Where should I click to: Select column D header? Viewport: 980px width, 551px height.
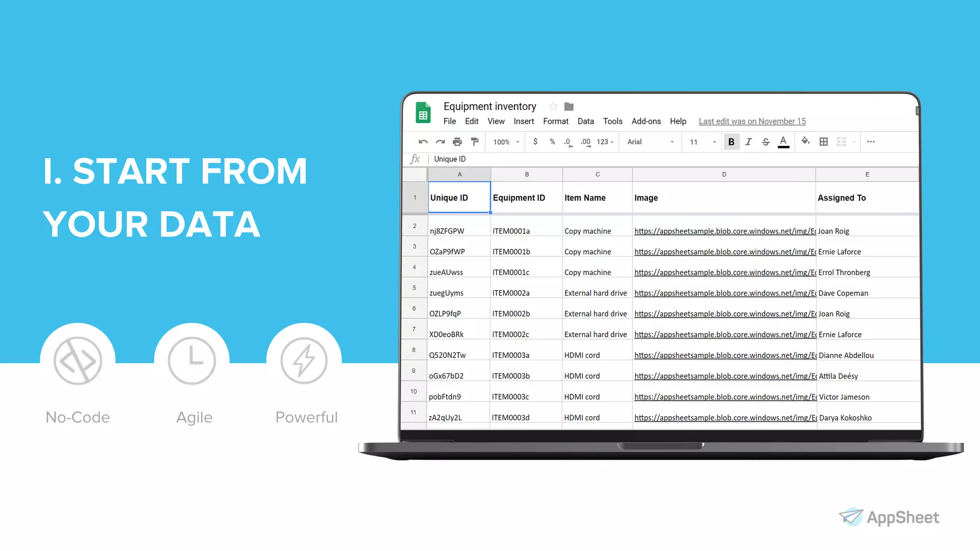pyautogui.click(x=724, y=175)
